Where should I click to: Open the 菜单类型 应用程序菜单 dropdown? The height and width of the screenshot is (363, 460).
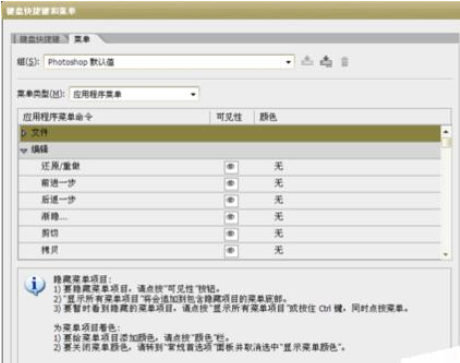click(134, 94)
